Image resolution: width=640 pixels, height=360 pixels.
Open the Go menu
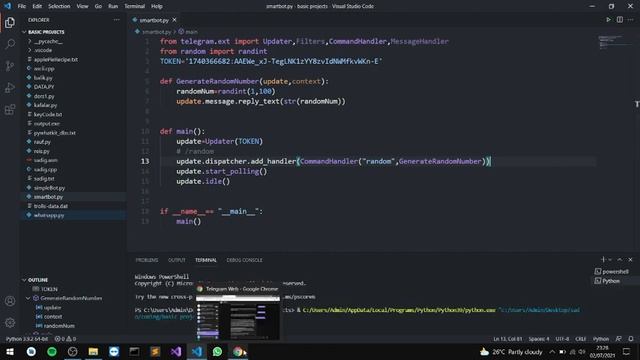(98, 6)
